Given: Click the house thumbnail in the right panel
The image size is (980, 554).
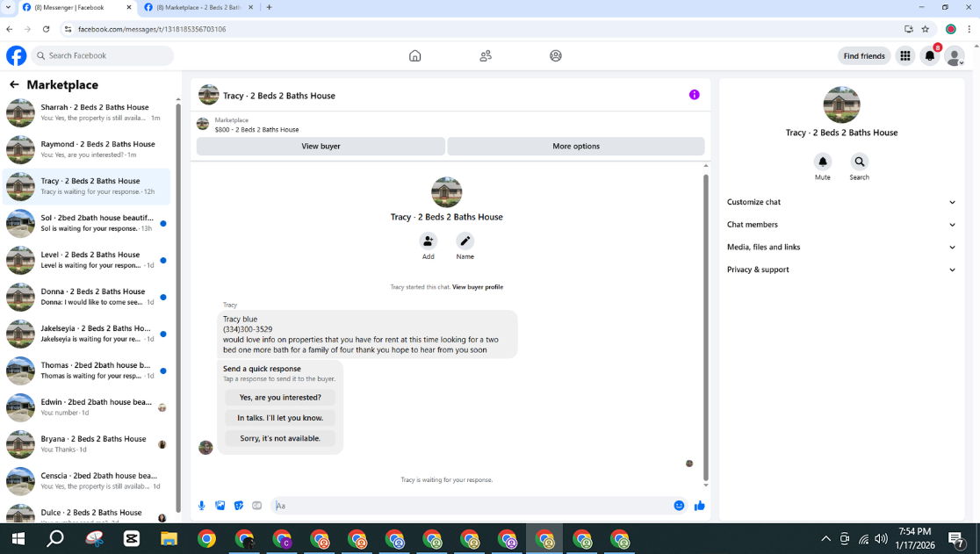Looking at the screenshot, I should tap(841, 105).
